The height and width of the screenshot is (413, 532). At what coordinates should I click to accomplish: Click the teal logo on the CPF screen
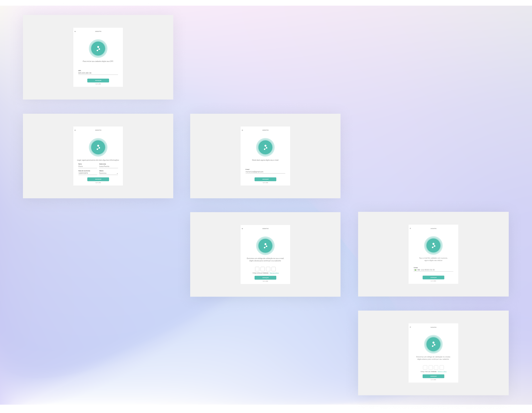pos(98,49)
